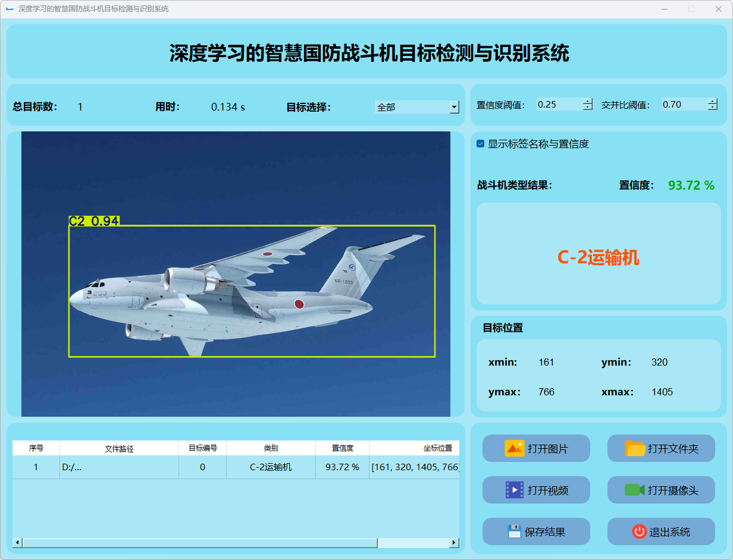Open the 目标选择 dropdown showing 全部
The width and height of the screenshot is (733, 560).
454,107
